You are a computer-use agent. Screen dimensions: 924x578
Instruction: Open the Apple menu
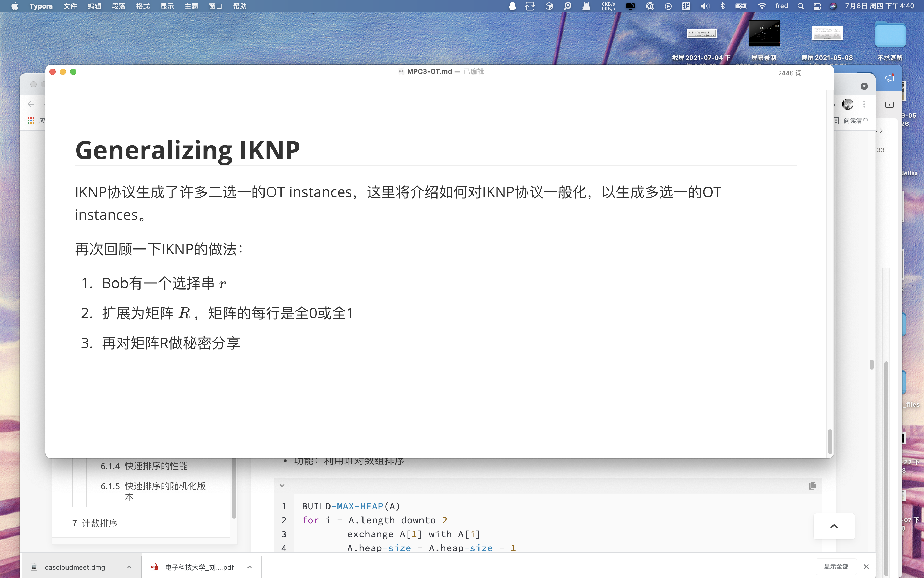(x=14, y=6)
